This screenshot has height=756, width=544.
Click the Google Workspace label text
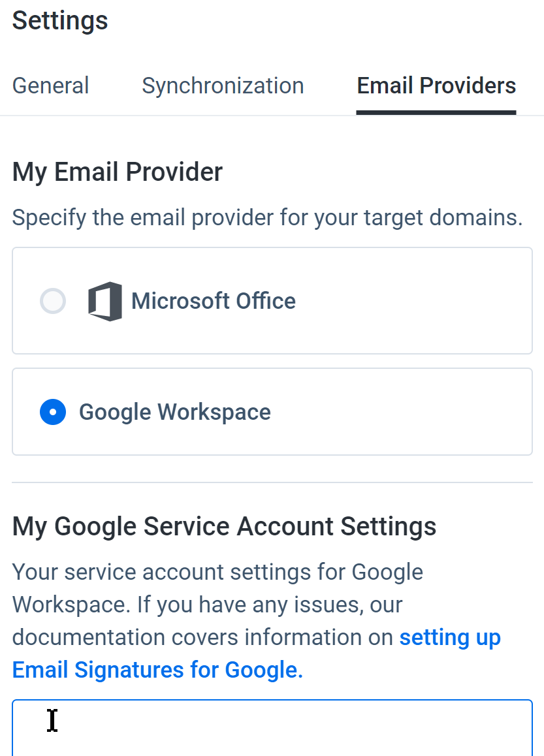(174, 412)
